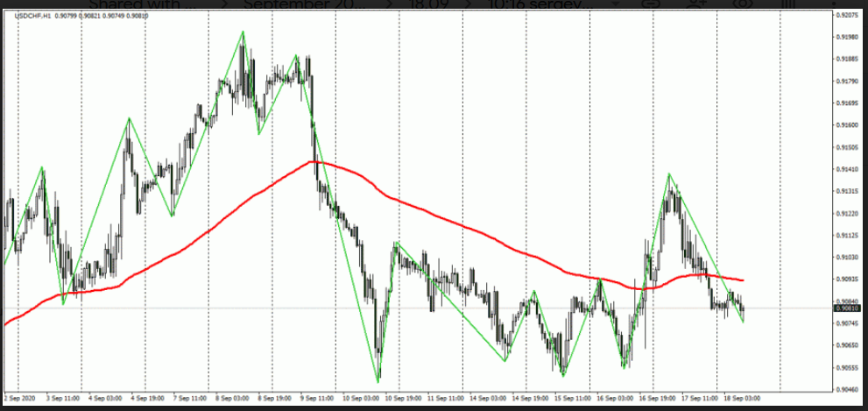This screenshot has height=411, width=868.
Task: Click the 0.92075 price axis label
Action: pyautogui.click(x=848, y=16)
